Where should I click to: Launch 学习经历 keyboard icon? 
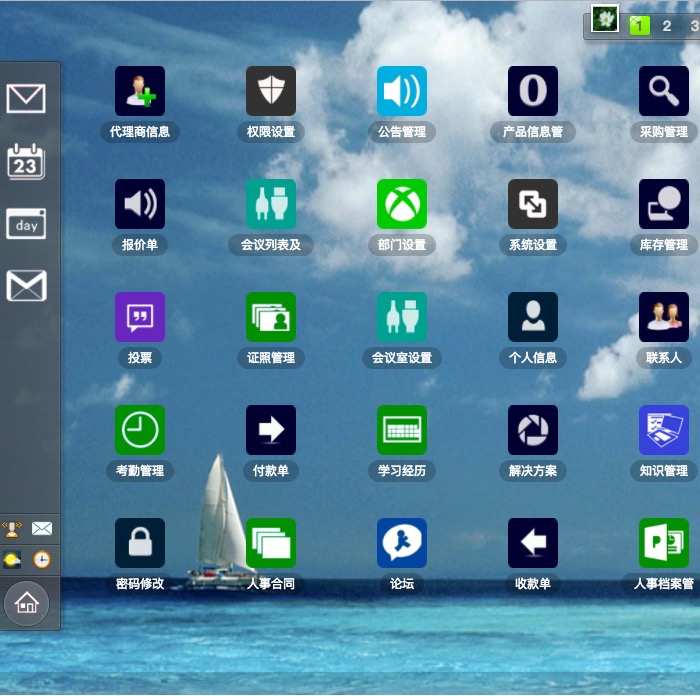(x=402, y=430)
